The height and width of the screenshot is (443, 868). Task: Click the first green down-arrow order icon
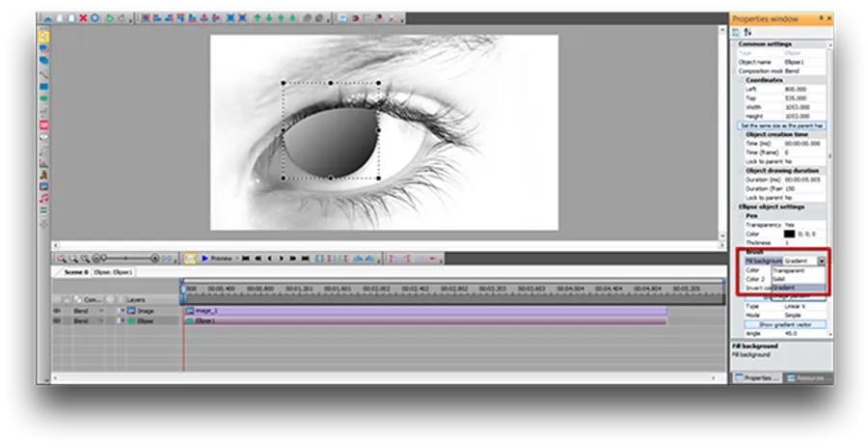tap(269, 18)
